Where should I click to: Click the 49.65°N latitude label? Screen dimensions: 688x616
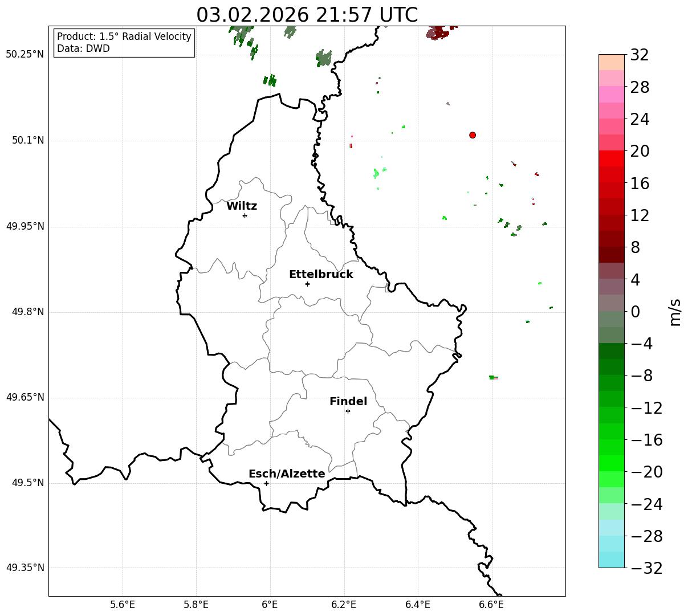(25, 397)
